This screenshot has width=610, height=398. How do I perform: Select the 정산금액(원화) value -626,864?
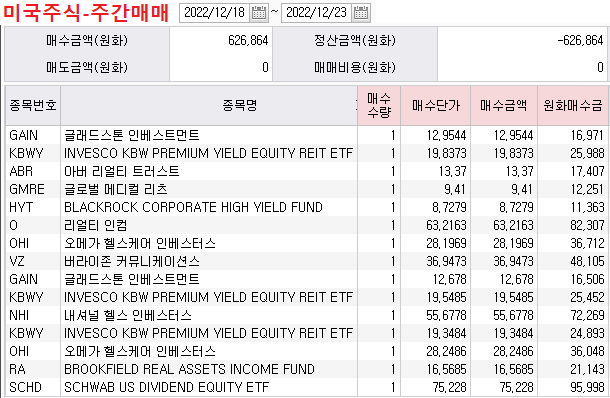coord(580,40)
